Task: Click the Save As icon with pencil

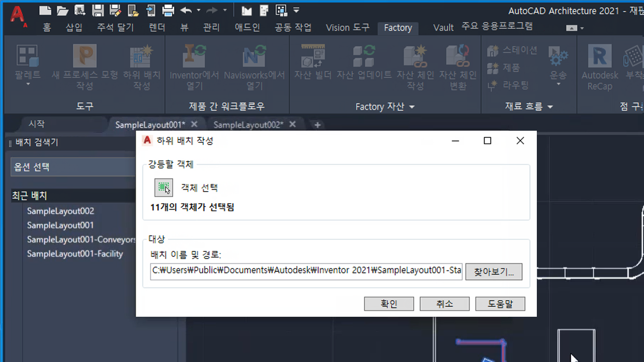Action: pos(115,10)
